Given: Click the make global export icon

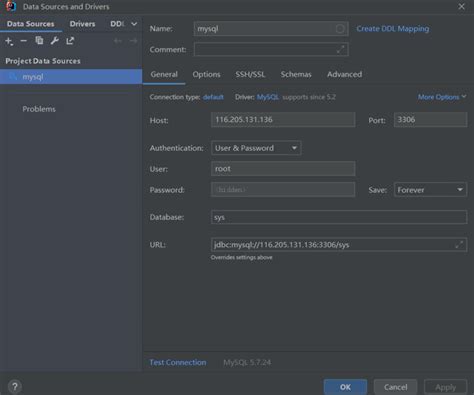Looking at the screenshot, I should pos(70,41).
